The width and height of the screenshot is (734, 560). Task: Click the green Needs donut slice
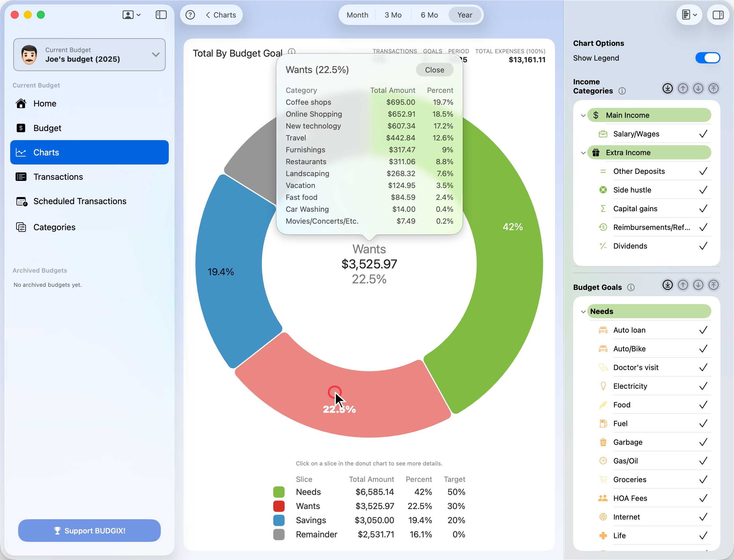point(510,267)
